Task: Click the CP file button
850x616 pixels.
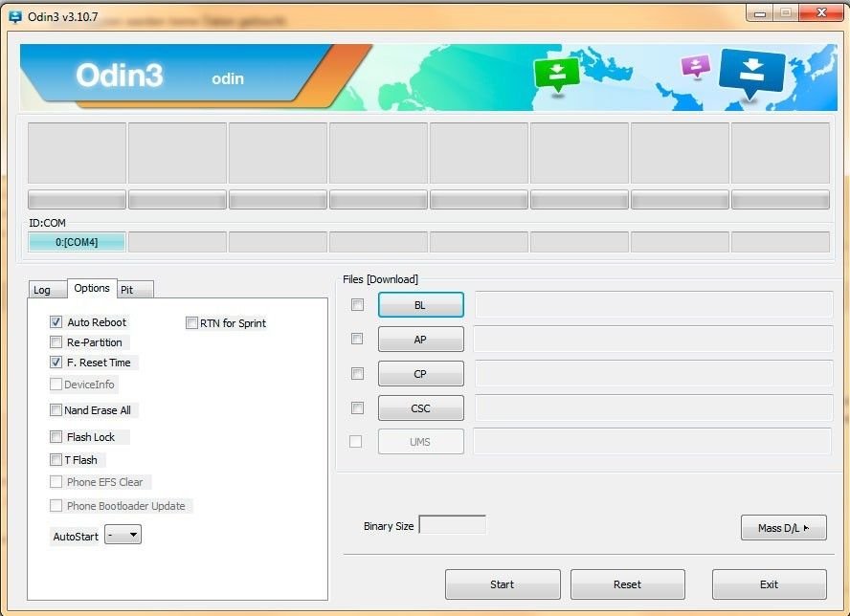Action: tap(420, 374)
